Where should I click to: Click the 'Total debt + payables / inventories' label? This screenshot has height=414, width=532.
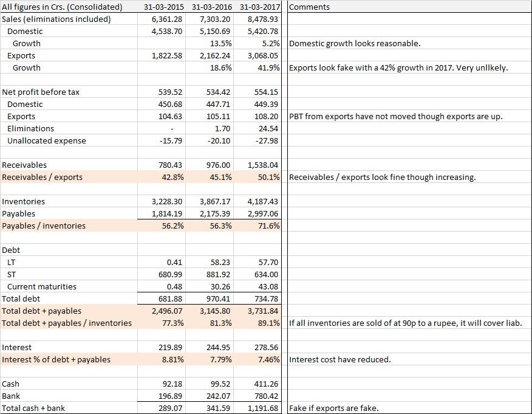pyautogui.click(x=67, y=323)
